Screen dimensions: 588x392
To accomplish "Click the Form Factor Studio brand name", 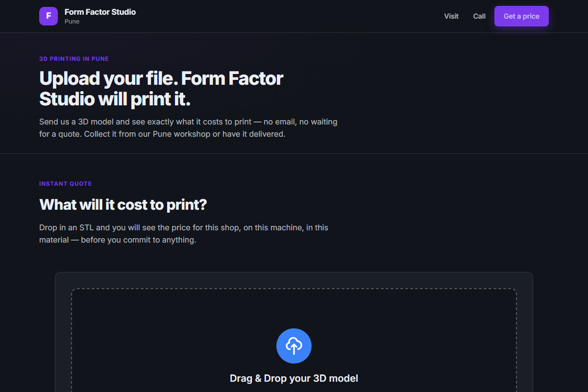I will point(100,12).
